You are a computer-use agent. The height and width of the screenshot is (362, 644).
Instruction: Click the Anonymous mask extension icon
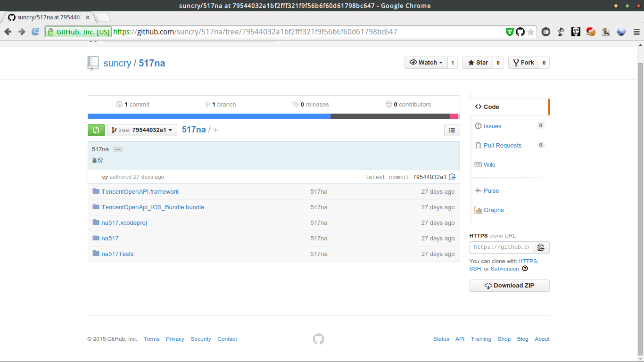pos(576,32)
